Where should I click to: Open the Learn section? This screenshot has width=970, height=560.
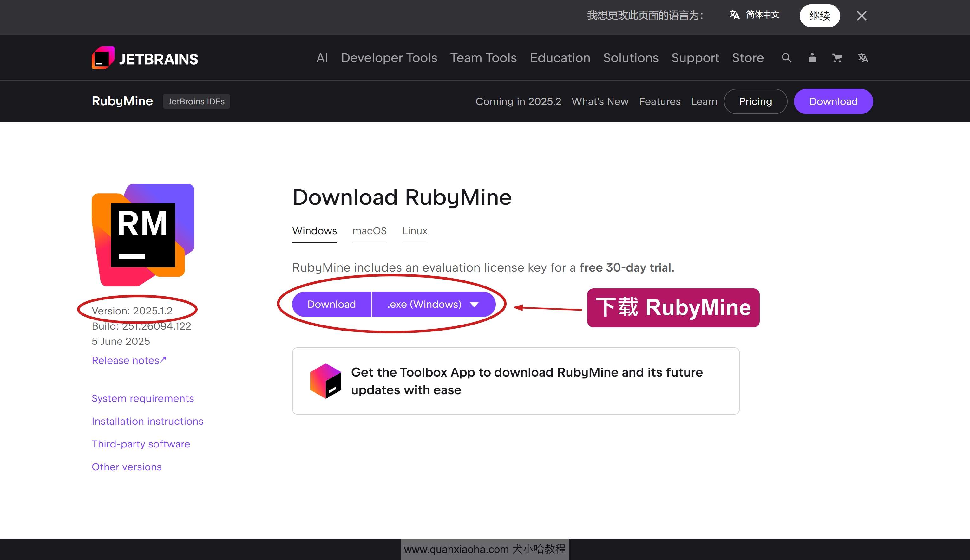pos(704,101)
